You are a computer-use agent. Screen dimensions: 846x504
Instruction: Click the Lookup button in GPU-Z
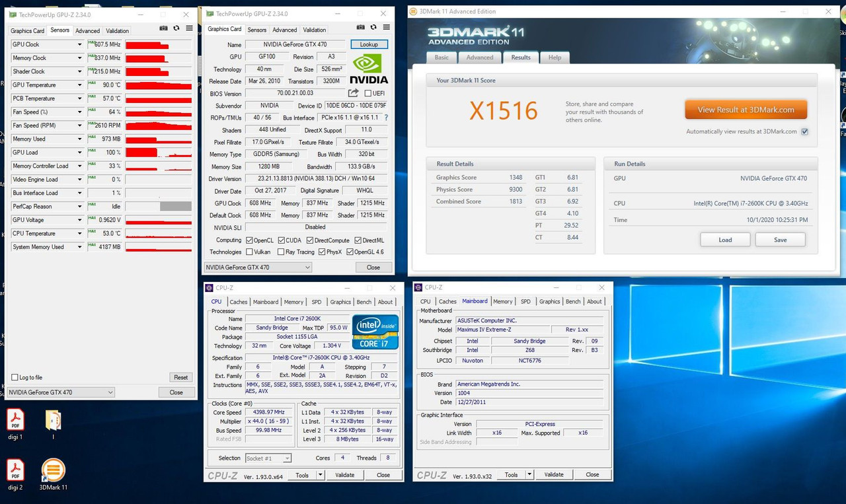[369, 44]
